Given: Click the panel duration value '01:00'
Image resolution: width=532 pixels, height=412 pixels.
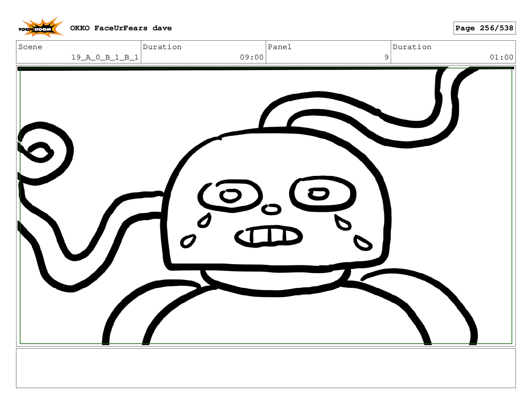Looking at the screenshot, I should 501,58.
